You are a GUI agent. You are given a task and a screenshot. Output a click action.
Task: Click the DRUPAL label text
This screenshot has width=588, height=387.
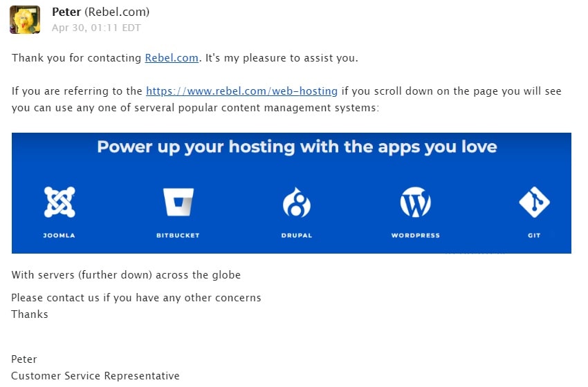pyautogui.click(x=297, y=235)
